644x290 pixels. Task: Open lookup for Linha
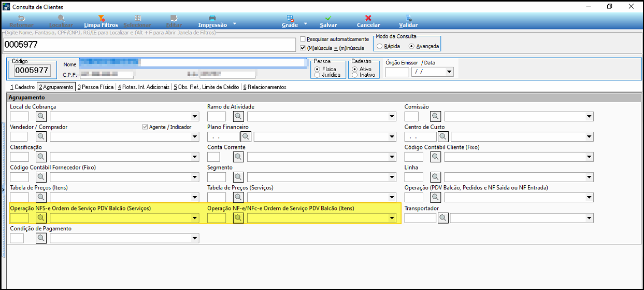click(x=436, y=177)
